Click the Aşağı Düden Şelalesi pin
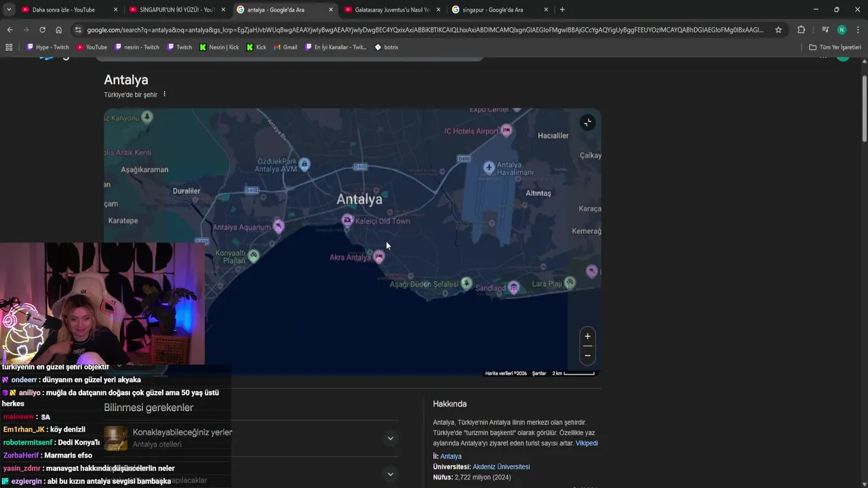 [466, 283]
